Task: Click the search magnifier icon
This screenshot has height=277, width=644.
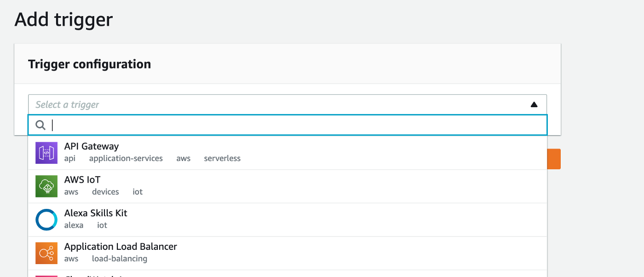Action: coord(41,125)
